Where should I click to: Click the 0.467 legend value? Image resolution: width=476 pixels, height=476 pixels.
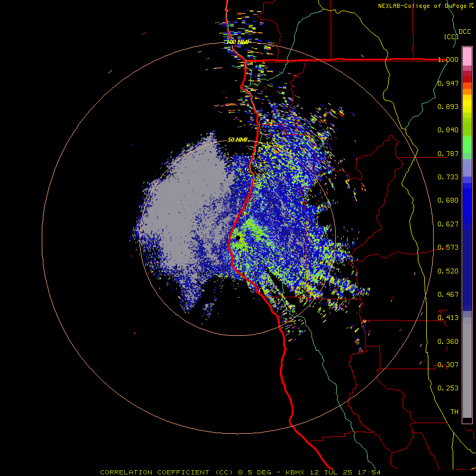tap(448, 295)
